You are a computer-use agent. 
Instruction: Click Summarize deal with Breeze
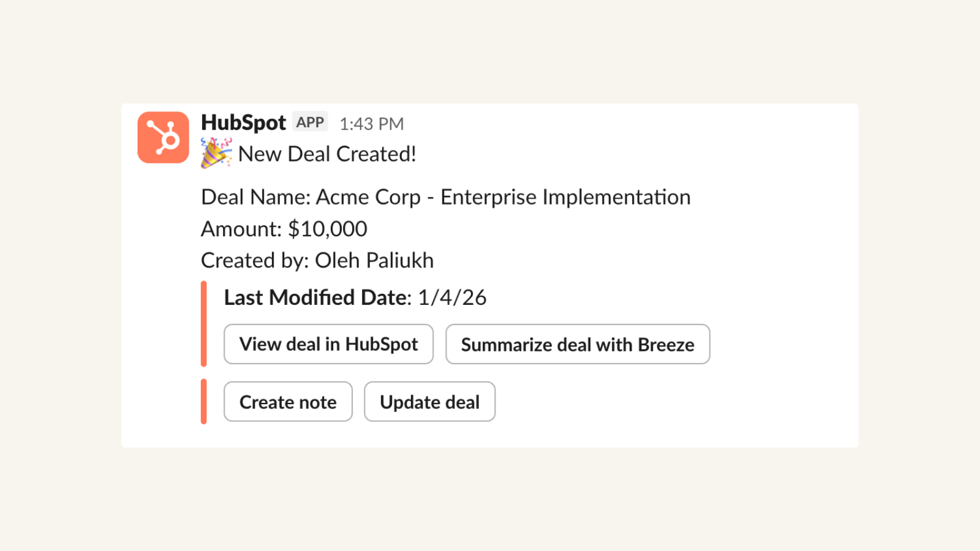coord(578,344)
